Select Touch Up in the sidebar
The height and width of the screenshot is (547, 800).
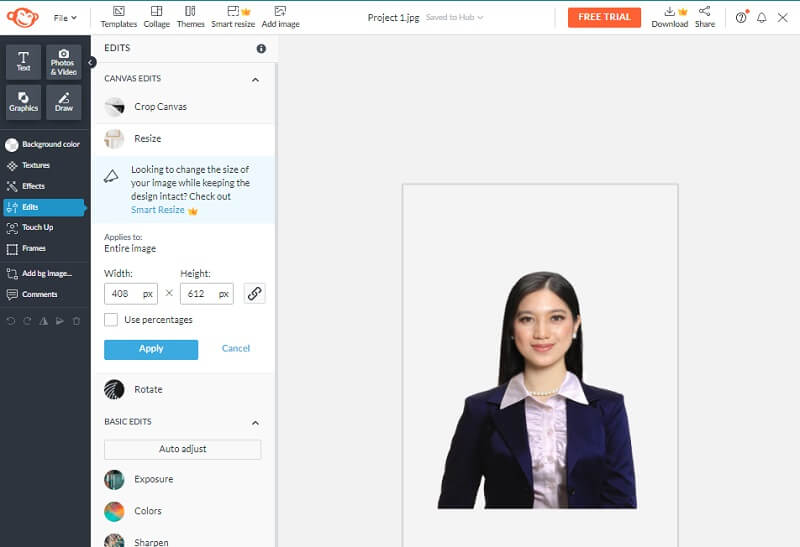(37, 227)
